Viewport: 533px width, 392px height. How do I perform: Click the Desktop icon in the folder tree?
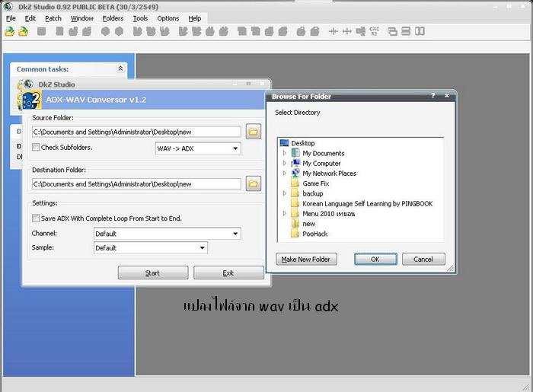pyautogui.click(x=284, y=143)
